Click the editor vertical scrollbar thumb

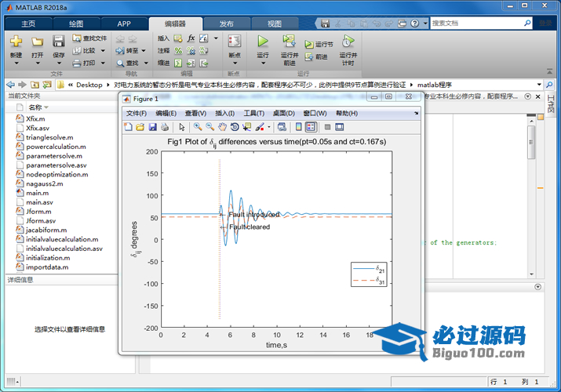(531, 142)
